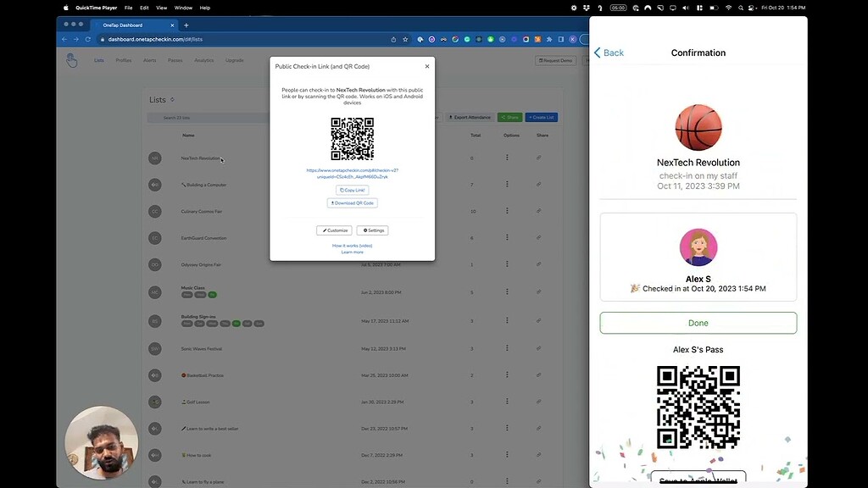Click the macOS Wi-Fi icon in the menu bar
Viewport: 868px width, 488px height.
tap(729, 8)
